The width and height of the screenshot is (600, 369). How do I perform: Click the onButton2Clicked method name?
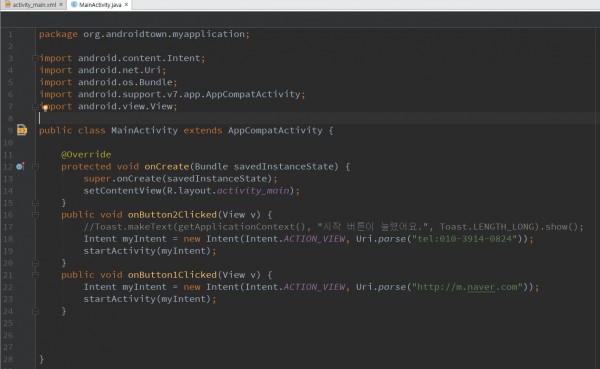point(172,215)
